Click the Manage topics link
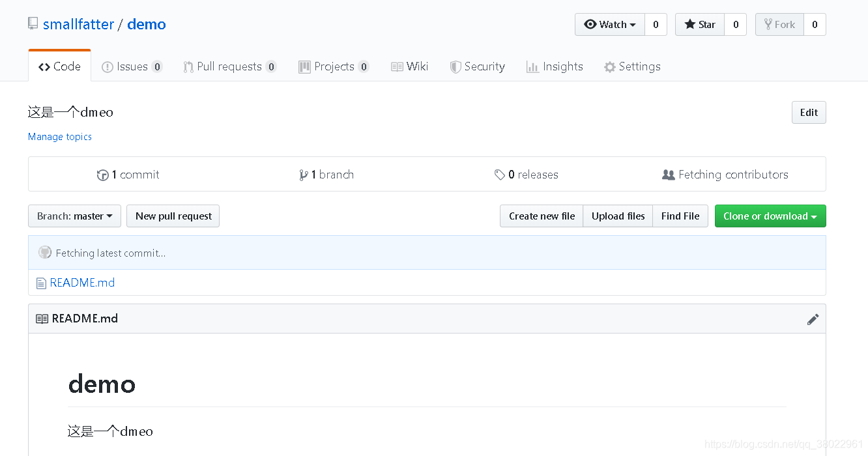The height and width of the screenshot is (456, 868). pos(60,137)
